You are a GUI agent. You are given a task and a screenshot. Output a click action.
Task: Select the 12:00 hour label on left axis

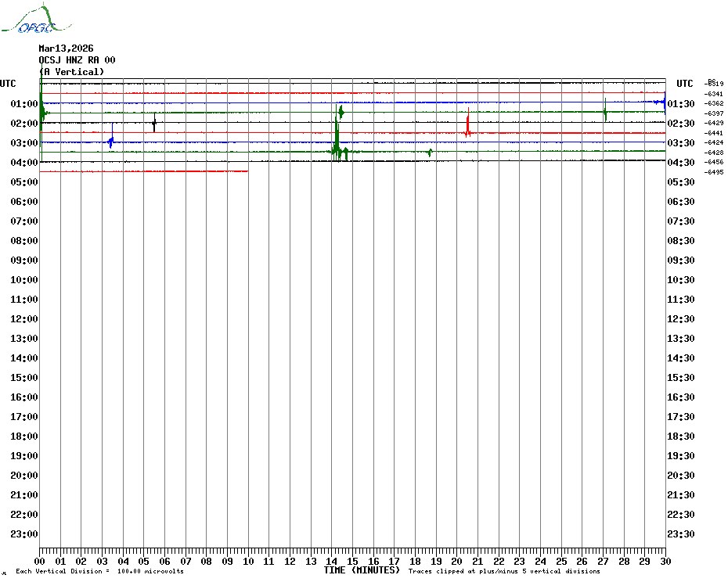pyautogui.click(x=23, y=319)
